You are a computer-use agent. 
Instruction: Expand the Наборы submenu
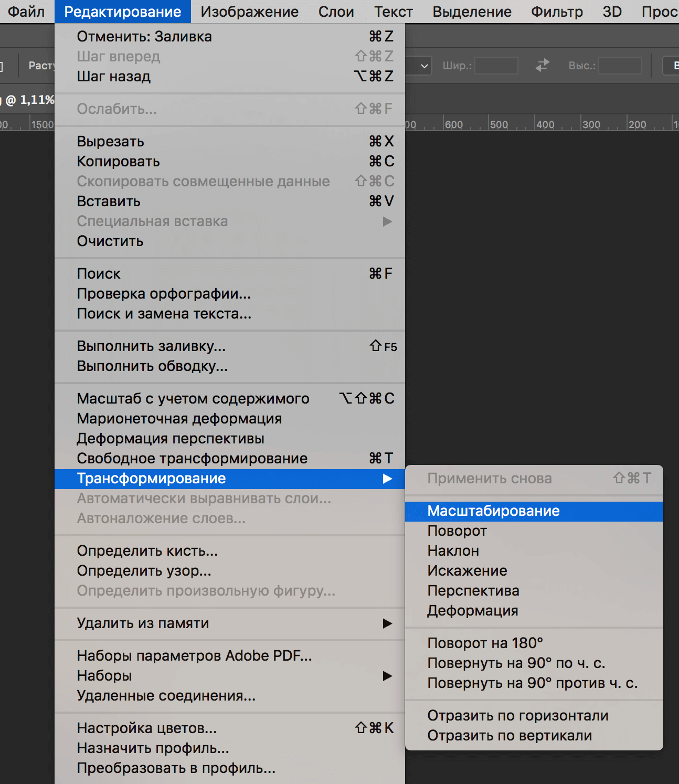104,676
